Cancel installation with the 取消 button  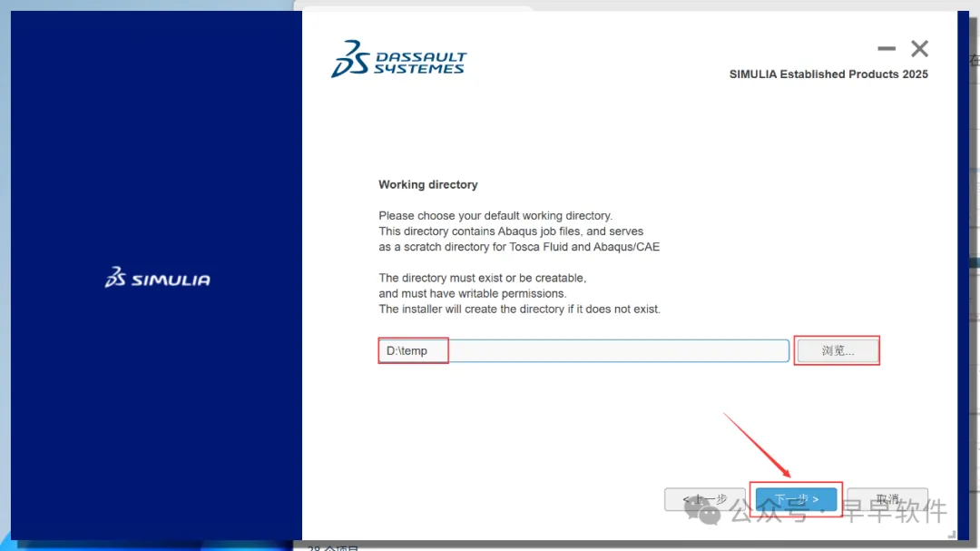(887, 499)
